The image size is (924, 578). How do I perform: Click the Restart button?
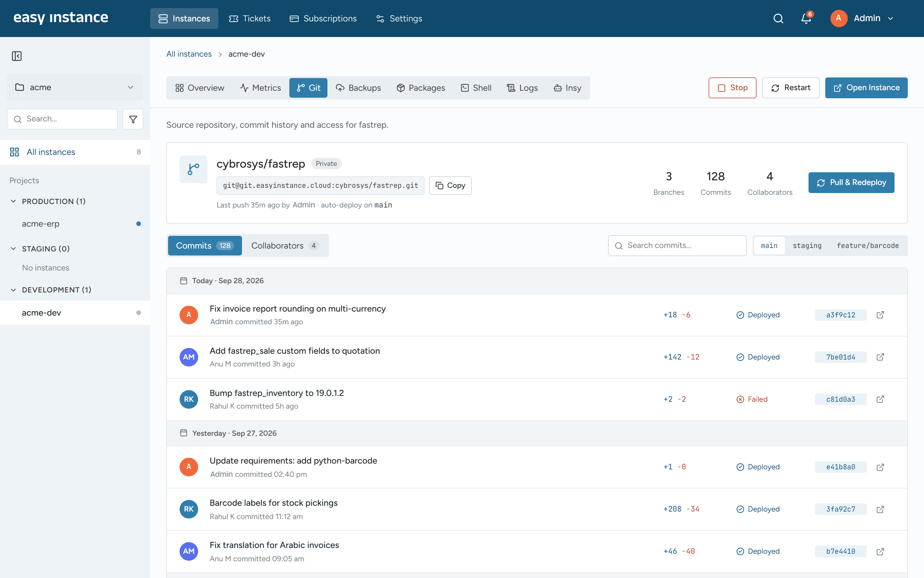coord(791,88)
